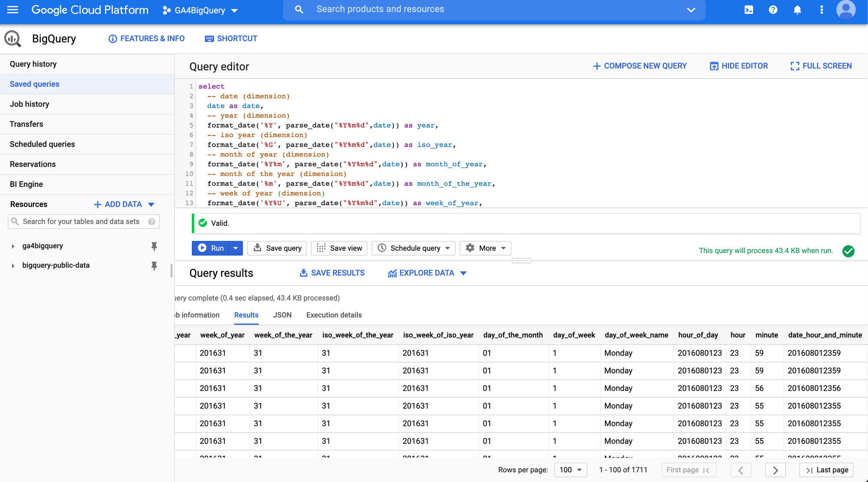Open notifications bell

click(797, 10)
